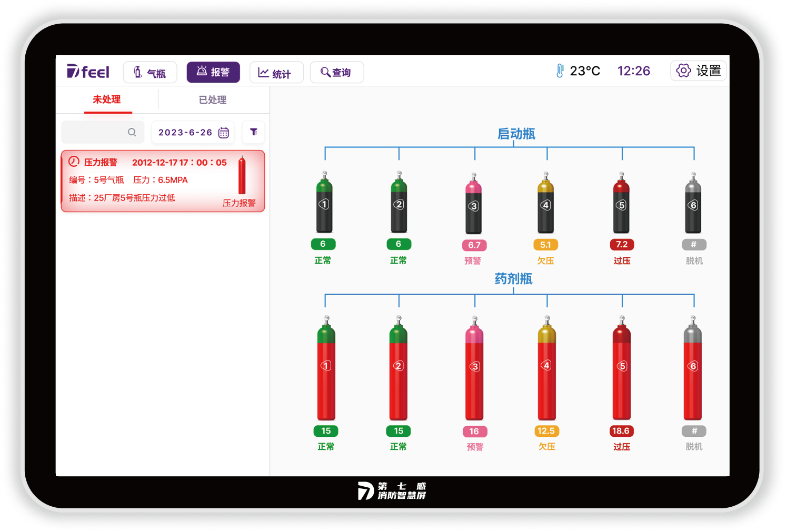This screenshot has width=786, height=532.
Task: Select starter bottle number 3 with pink cap
Action: 474,205
